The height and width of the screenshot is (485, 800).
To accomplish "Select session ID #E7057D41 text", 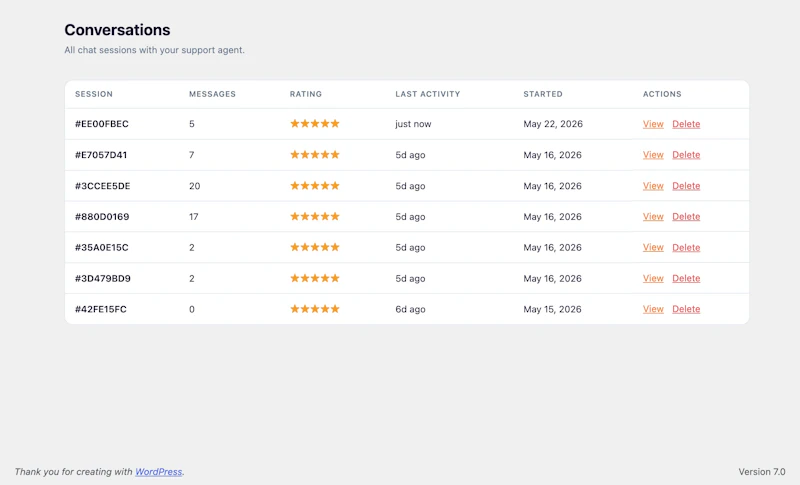I will 101,155.
